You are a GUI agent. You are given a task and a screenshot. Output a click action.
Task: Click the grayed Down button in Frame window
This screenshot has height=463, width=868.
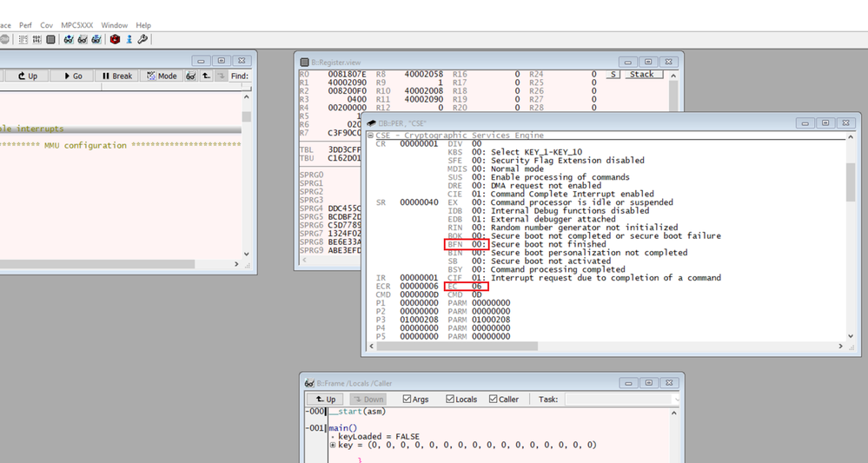(x=368, y=399)
